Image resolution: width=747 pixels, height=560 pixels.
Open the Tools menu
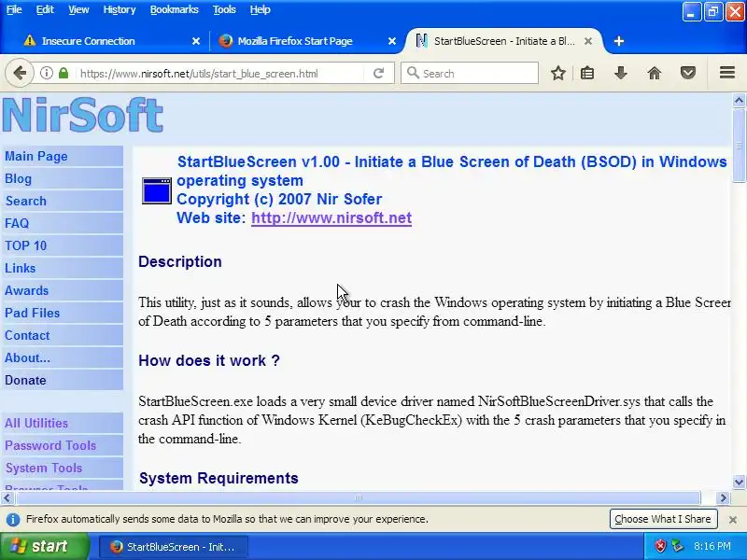click(224, 9)
